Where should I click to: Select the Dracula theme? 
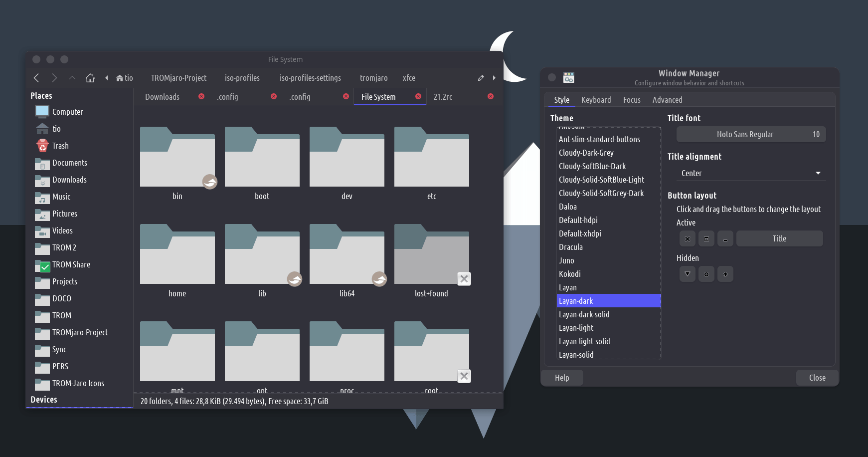tap(571, 247)
